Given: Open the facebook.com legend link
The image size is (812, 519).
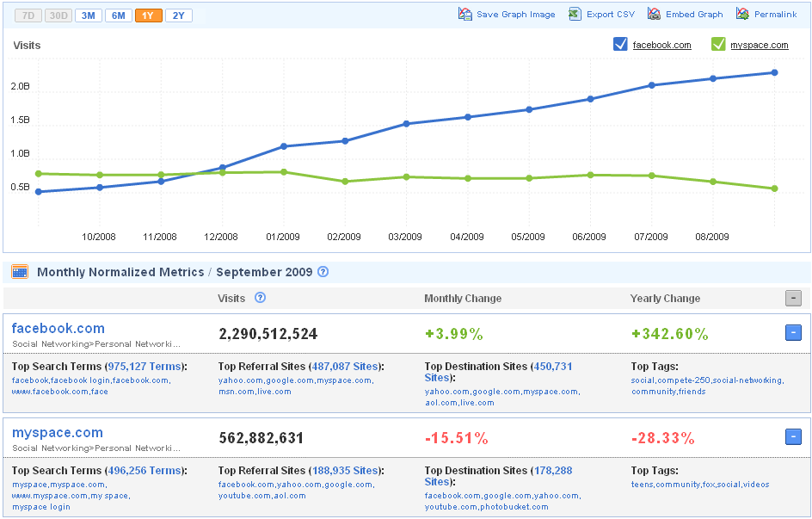Looking at the screenshot, I should (661, 45).
